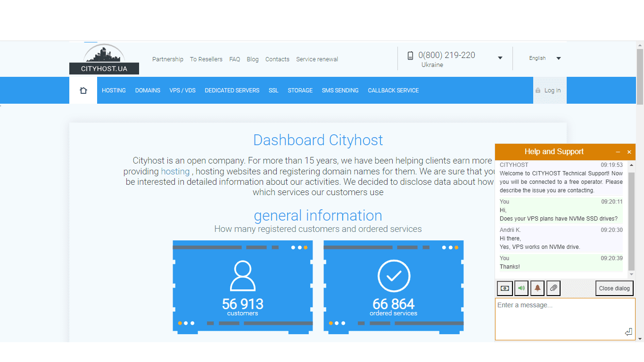Close the Help and Support chat window
Screen dimensions: 644x362
pyautogui.click(x=629, y=152)
